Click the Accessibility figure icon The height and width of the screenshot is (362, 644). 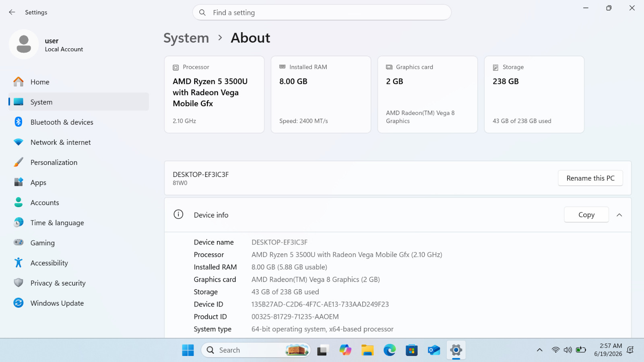[19, 263]
